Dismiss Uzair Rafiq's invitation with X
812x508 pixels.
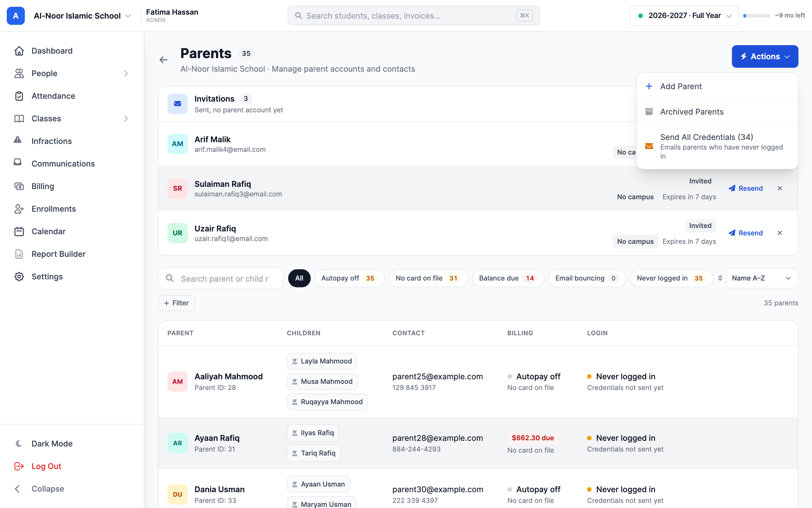click(780, 233)
